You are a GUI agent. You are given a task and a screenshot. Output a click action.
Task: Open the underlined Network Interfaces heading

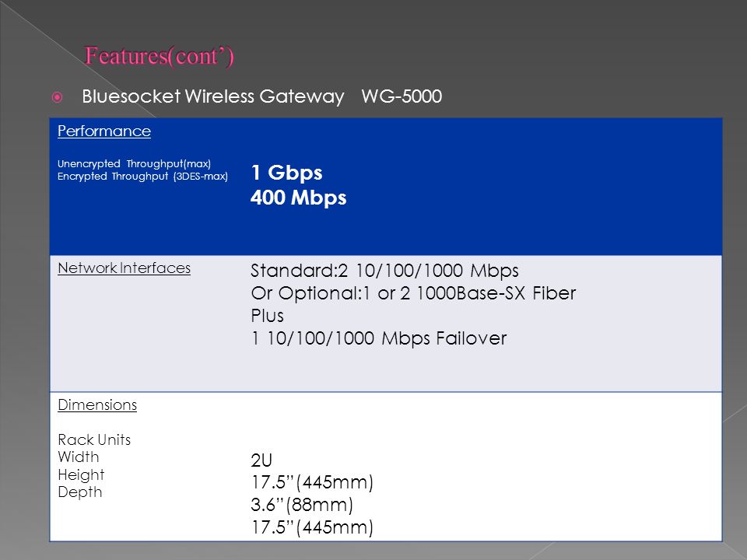click(124, 268)
